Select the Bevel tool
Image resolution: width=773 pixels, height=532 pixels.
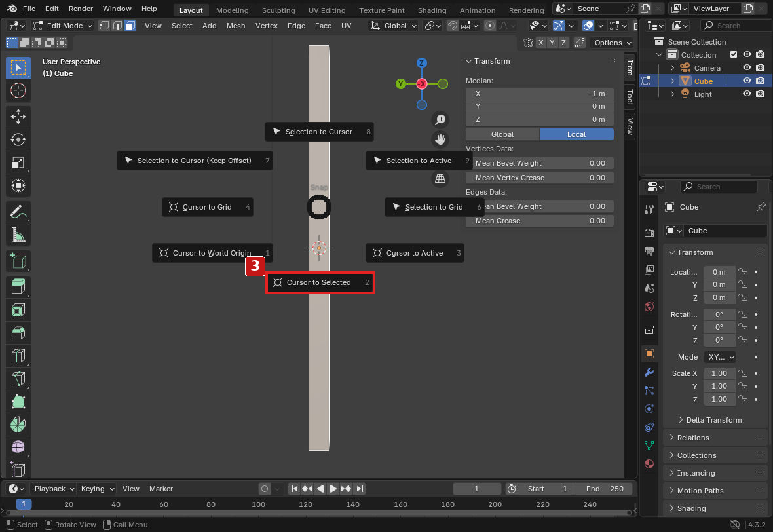(18, 333)
